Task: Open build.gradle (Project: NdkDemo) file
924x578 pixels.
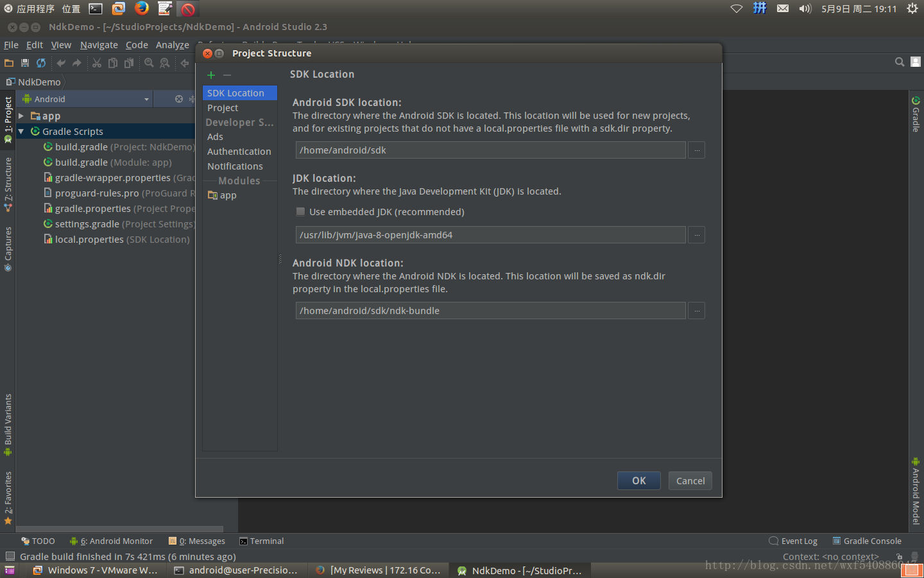Action: [x=119, y=147]
